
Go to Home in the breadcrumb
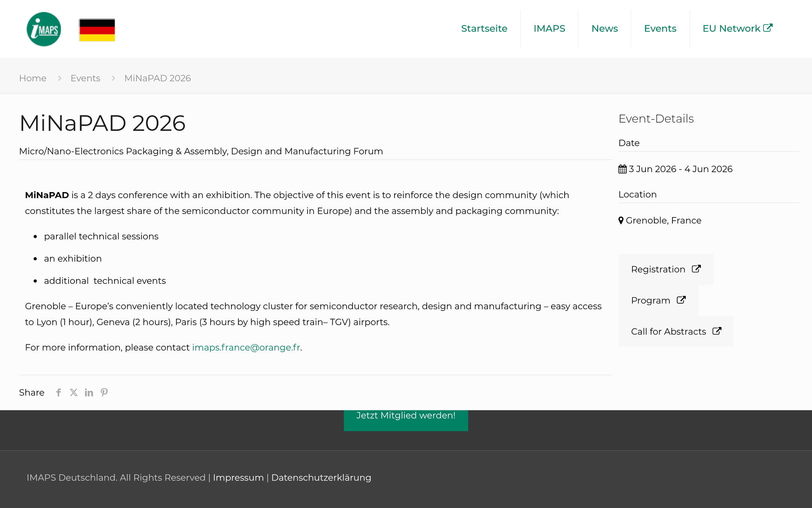coord(33,78)
